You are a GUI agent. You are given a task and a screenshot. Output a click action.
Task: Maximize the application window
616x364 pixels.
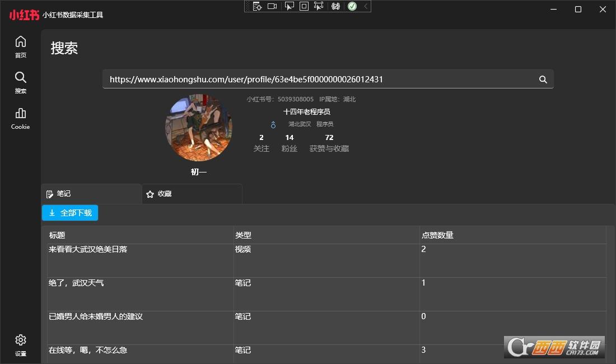[x=578, y=9]
